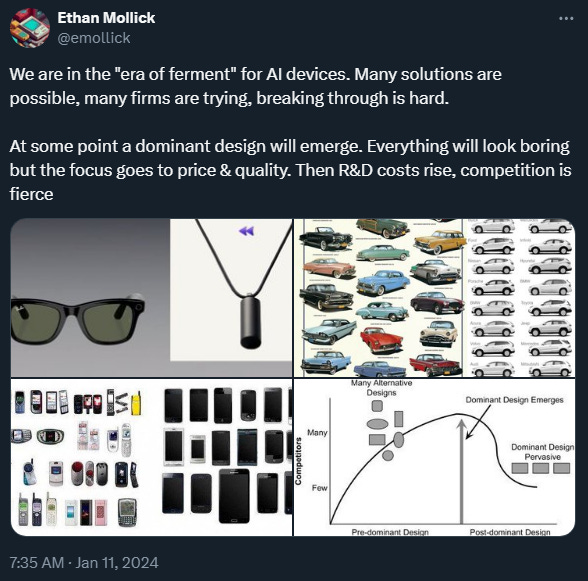Open the tweet's three-dot more menu
This screenshot has width=588, height=581.
click(566, 18)
